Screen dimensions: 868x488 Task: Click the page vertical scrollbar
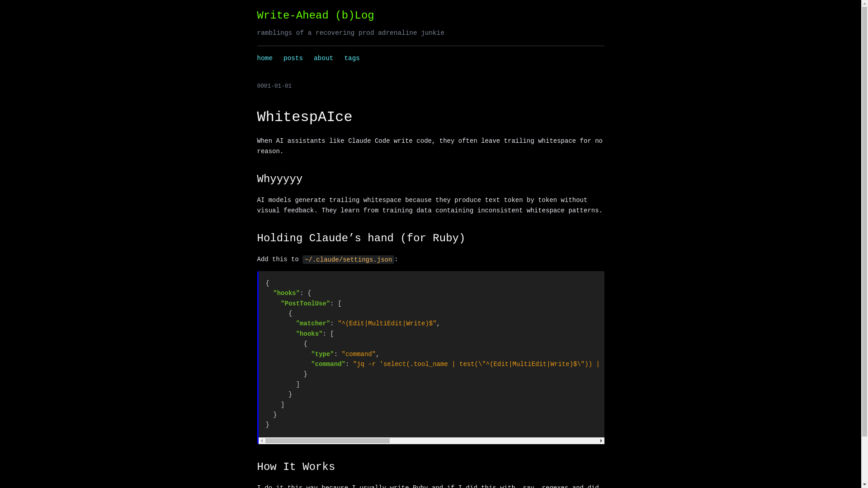click(x=864, y=244)
